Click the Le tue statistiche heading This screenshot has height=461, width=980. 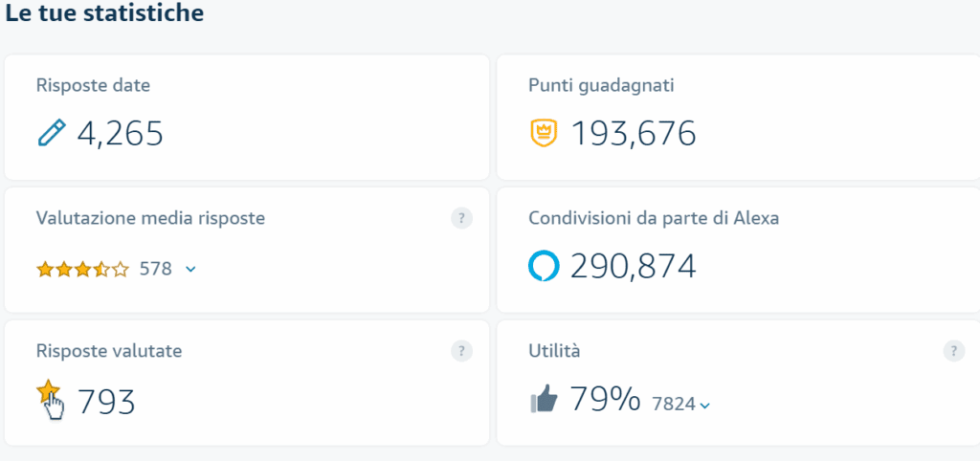pyautogui.click(x=104, y=13)
